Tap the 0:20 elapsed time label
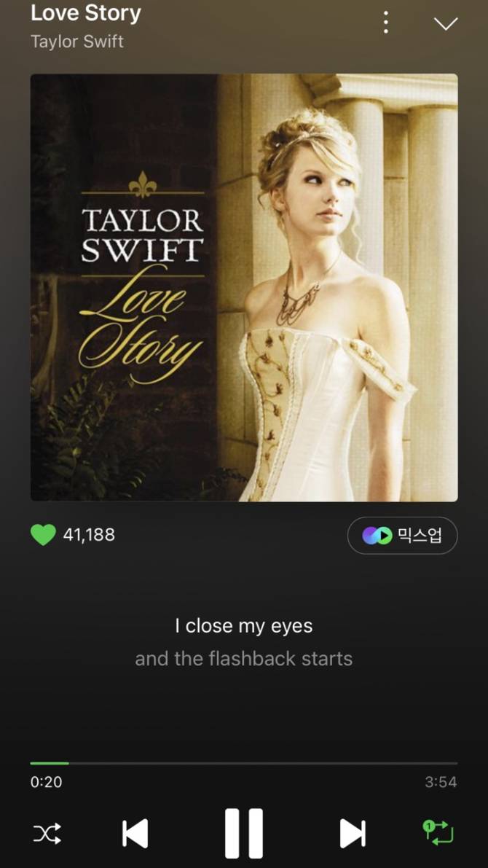488x868 pixels. coord(47,782)
